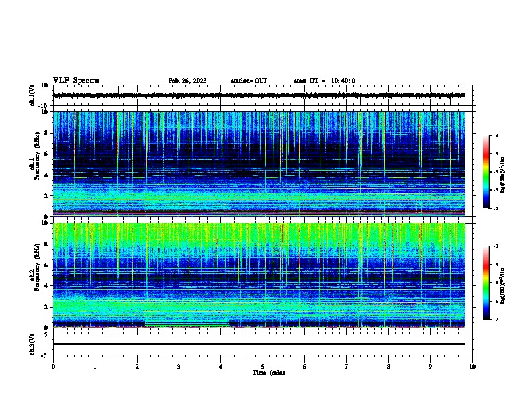Click the VLF Spectra title
Screen dimensions: 532x411
point(76,81)
